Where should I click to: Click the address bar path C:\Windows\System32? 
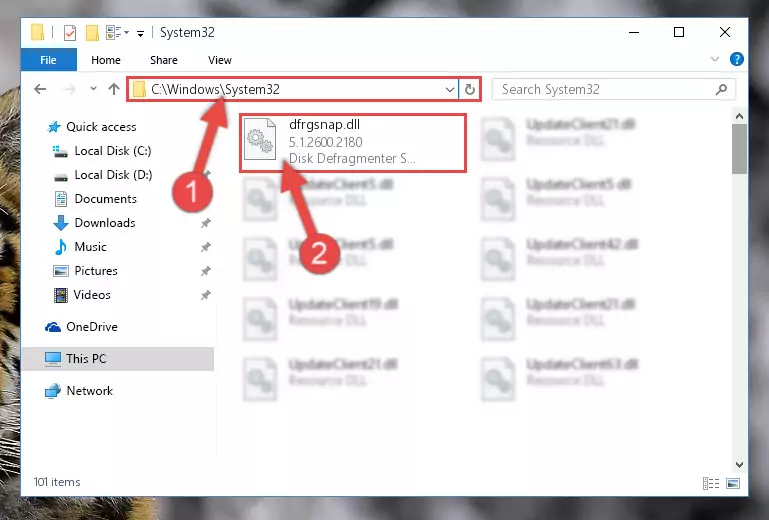point(215,89)
